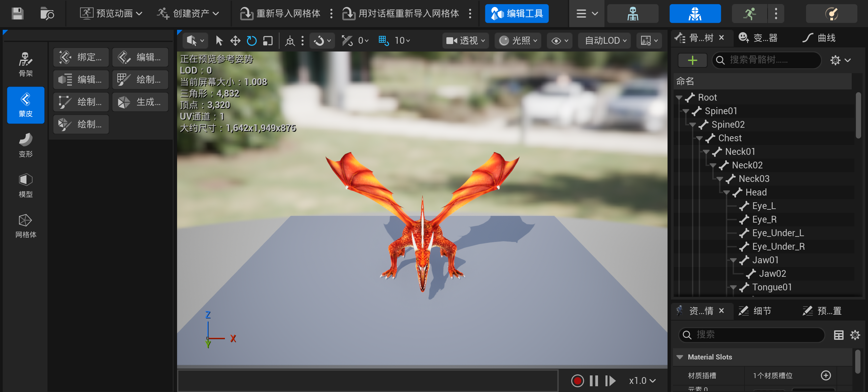868x392 pixels.
Task: Click the 绑定... bind skin button
Action: (x=81, y=57)
